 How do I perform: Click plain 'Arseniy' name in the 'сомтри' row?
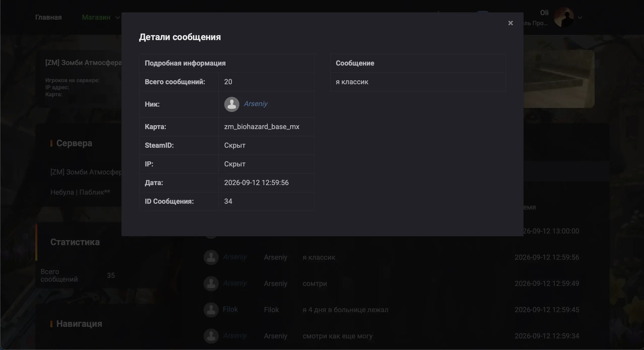[276, 284]
